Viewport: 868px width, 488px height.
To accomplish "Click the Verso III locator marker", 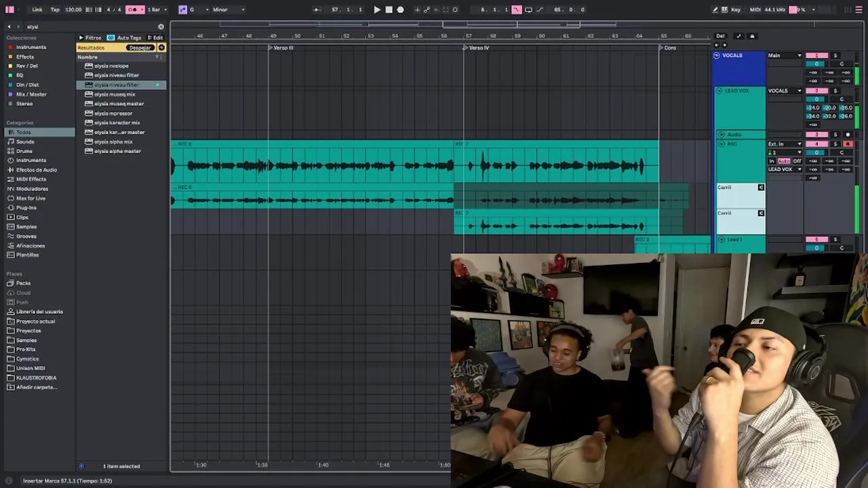I will click(x=281, y=48).
